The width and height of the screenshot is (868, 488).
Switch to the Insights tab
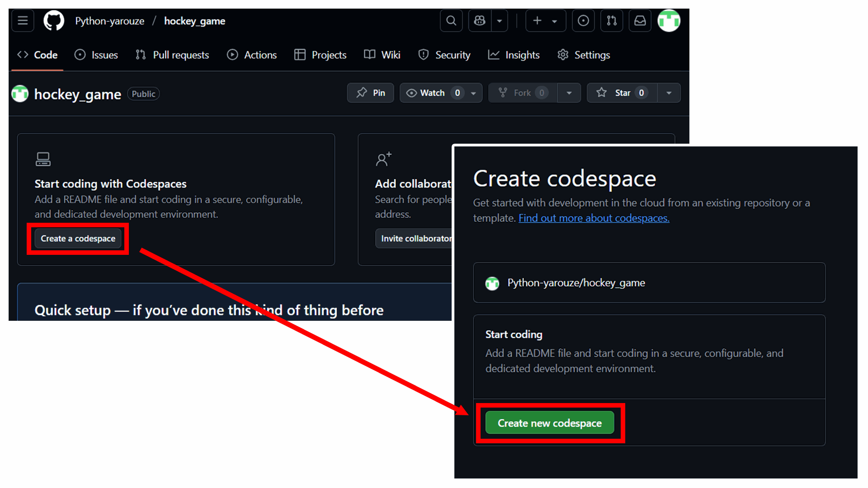(514, 55)
